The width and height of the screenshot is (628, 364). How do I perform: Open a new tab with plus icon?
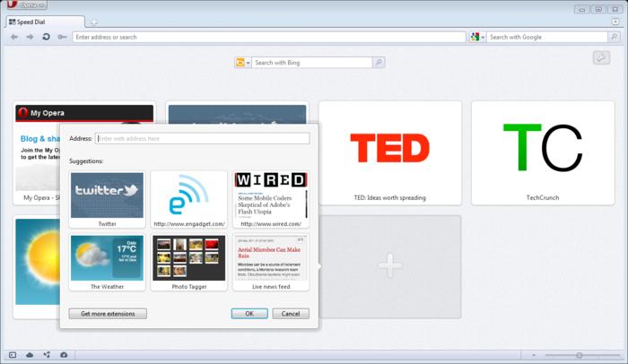pyautogui.click(x=93, y=22)
